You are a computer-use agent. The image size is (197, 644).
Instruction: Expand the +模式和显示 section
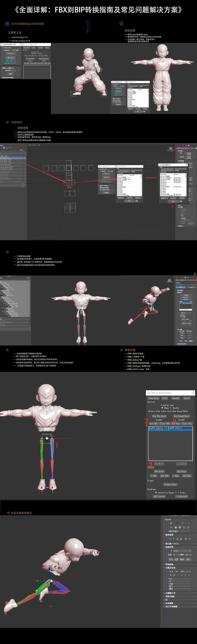click(174, 531)
